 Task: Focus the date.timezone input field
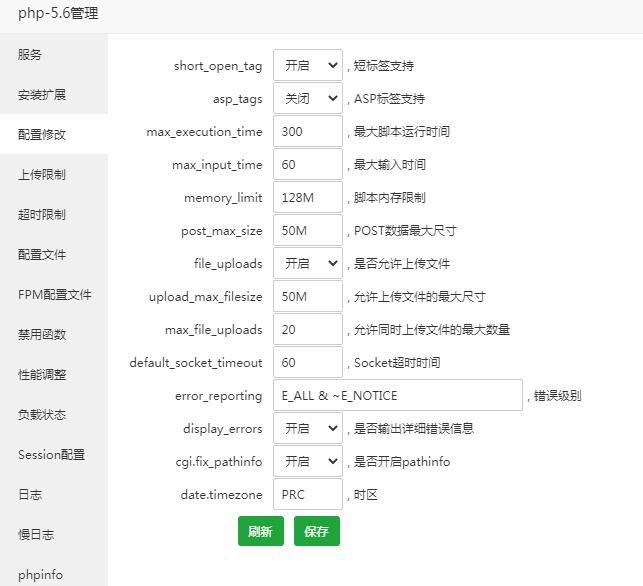tap(307, 495)
